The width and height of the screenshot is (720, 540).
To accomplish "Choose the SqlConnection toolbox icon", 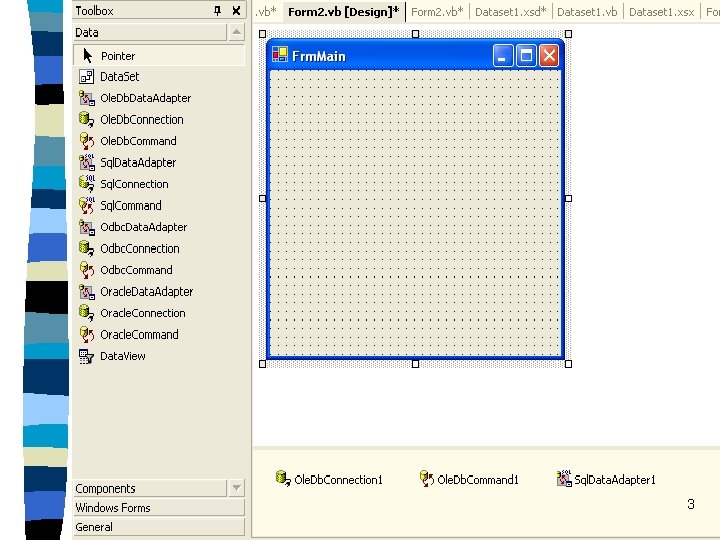I will click(x=86, y=184).
